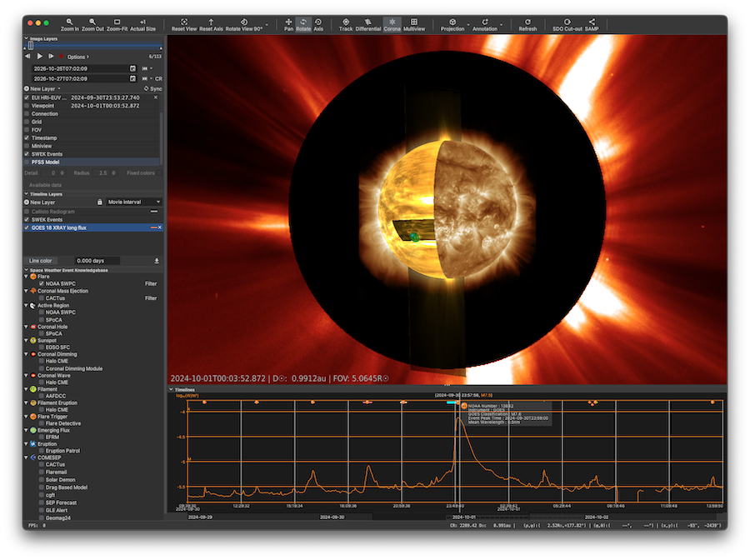Enable the Grid layer checkbox
This screenshot has height=560, width=750.
tap(27, 122)
